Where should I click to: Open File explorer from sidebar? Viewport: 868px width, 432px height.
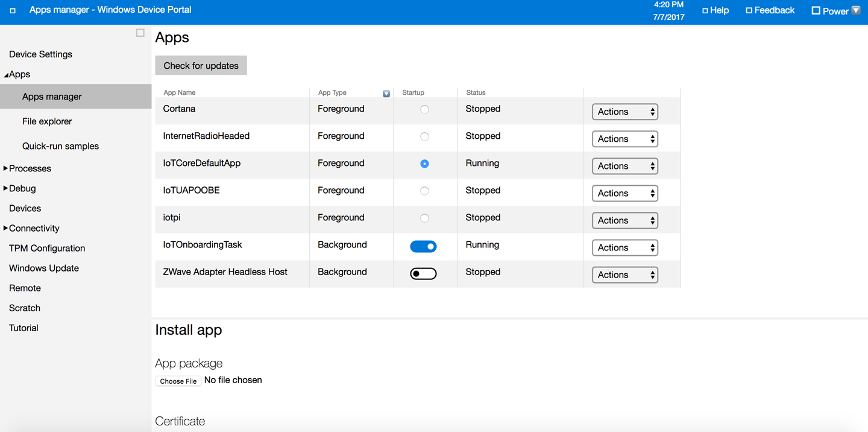pyautogui.click(x=47, y=121)
